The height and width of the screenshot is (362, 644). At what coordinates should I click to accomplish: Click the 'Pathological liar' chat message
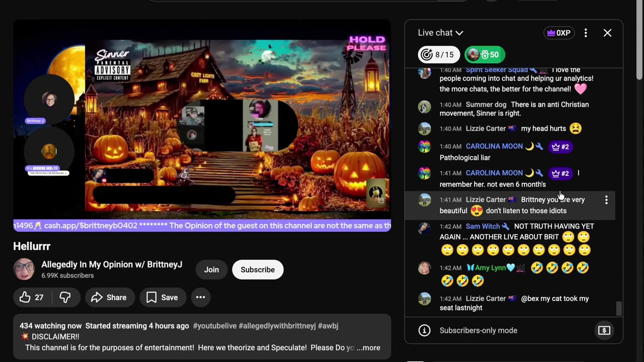(x=465, y=158)
